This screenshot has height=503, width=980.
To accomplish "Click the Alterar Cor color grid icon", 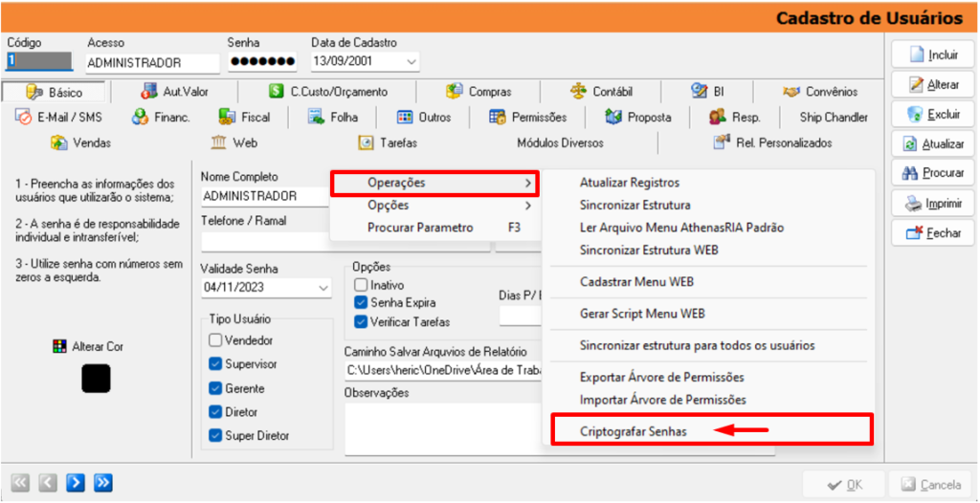I will coord(60,347).
